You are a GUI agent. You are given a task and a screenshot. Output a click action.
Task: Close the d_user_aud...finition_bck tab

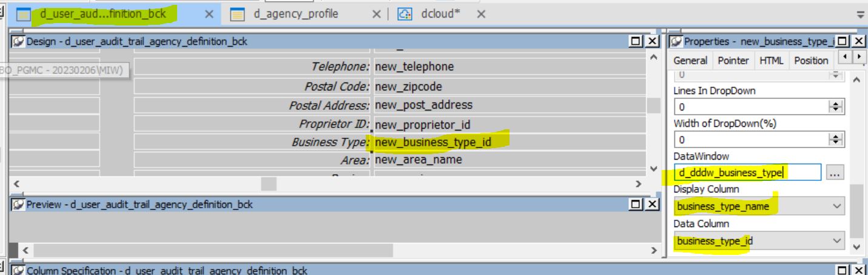(209, 15)
